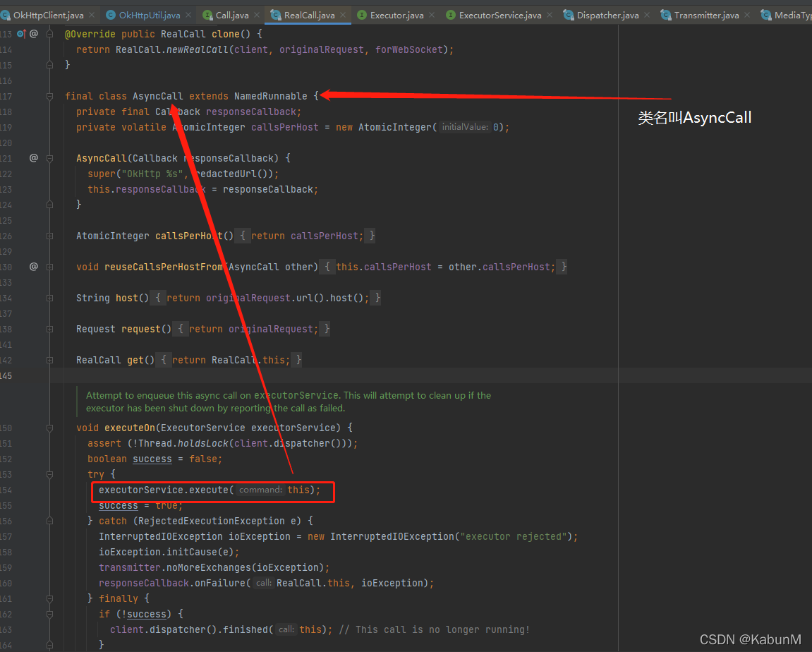This screenshot has height=652, width=812.
Task: Click the annotation (@) gutter icon beside the AsyncCall constructor
Action: click(x=33, y=158)
